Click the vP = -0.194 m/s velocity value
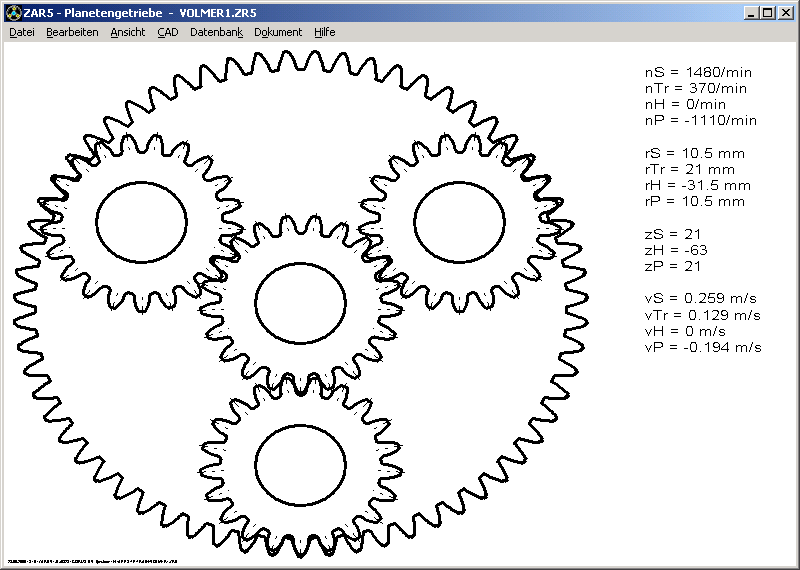The width and height of the screenshot is (800, 570). (703, 347)
